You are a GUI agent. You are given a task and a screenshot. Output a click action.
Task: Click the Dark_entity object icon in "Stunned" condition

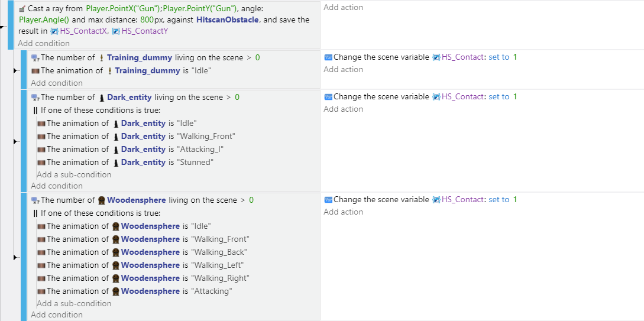click(x=115, y=163)
